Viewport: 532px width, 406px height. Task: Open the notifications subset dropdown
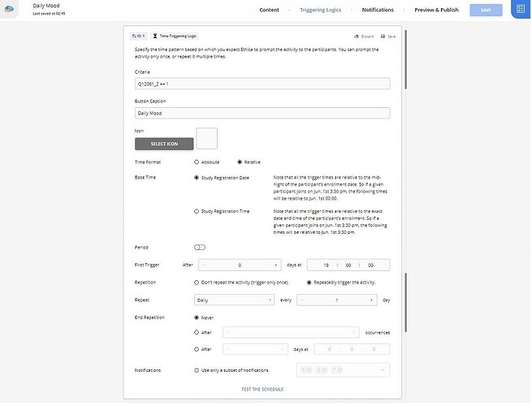pos(343,370)
